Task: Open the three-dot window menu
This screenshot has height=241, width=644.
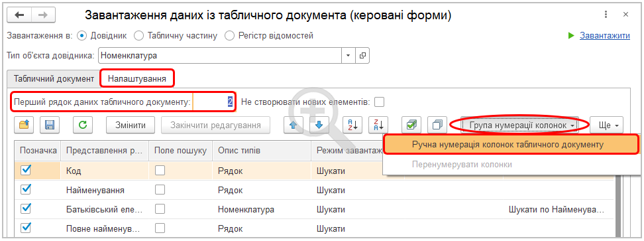Action: coord(606,15)
